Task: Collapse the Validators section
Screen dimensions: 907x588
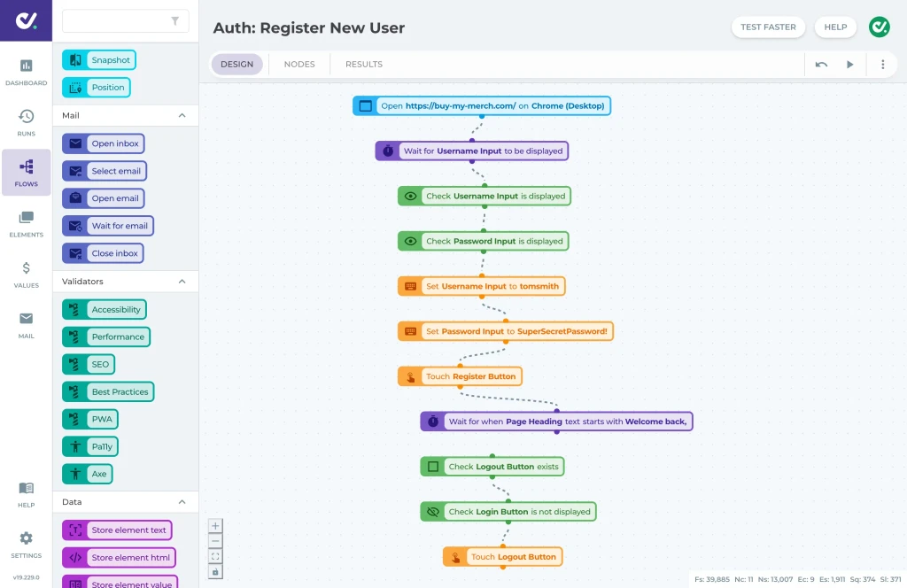Action: pyautogui.click(x=182, y=282)
